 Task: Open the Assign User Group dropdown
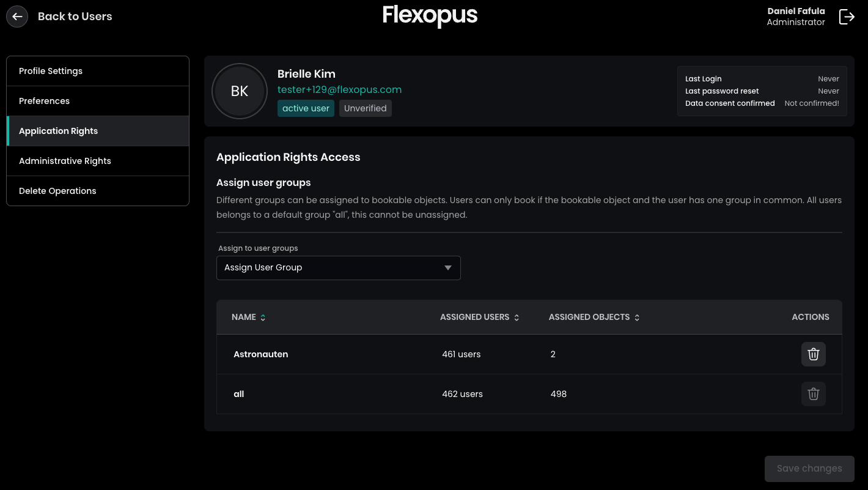(x=338, y=268)
